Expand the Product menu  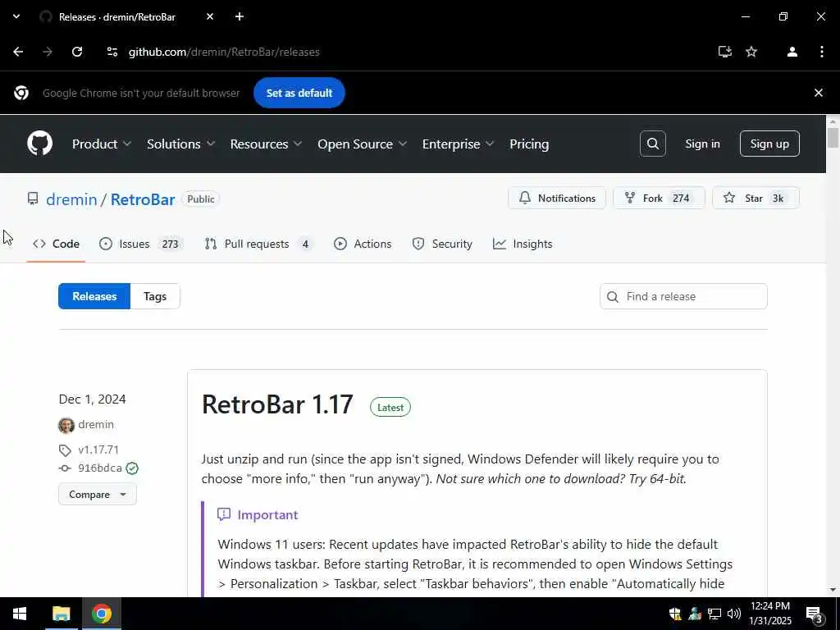102,144
